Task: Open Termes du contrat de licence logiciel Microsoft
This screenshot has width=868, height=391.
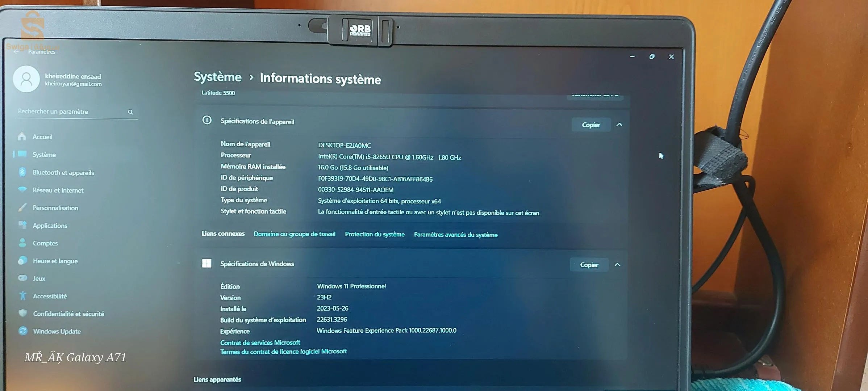Action: coord(284,351)
